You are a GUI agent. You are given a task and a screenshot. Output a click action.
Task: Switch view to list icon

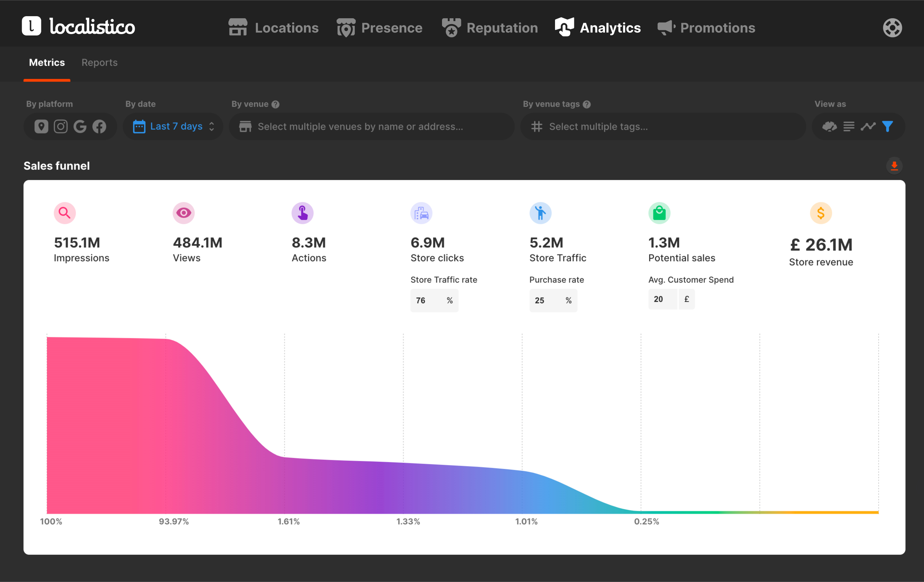click(849, 126)
